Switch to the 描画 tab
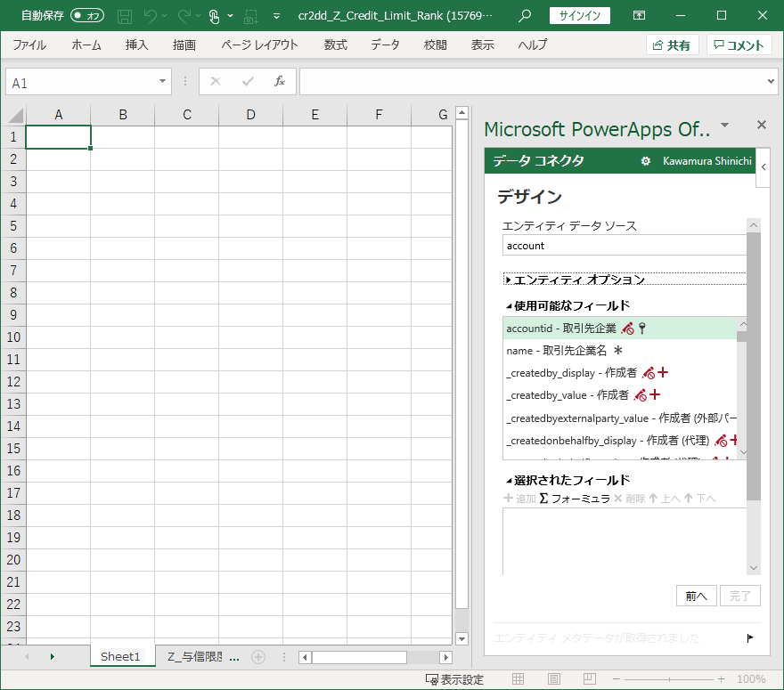Image resolution: width=784 pixels, height=690 pixels. 184,45
